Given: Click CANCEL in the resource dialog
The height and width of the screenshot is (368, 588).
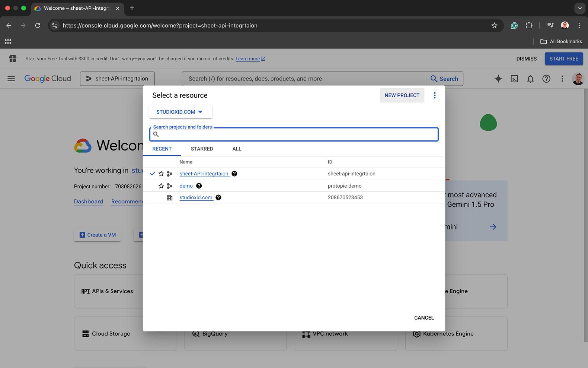Looking at the screenshot, I should pyautogui.click(x=424, y=318).
